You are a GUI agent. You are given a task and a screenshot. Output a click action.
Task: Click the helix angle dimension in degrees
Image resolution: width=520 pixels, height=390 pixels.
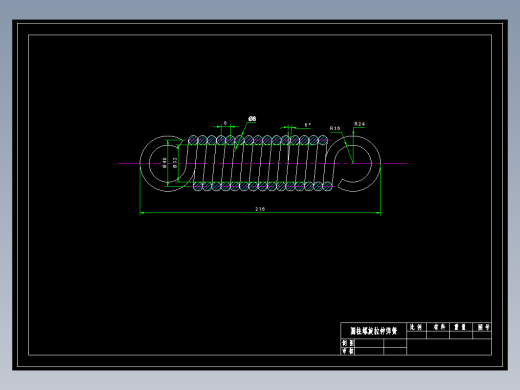tap(307, 125)
